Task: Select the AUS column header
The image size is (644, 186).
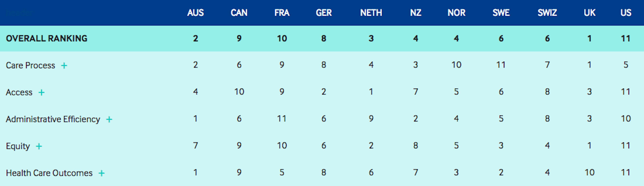Action: click(x=196, y=13)
